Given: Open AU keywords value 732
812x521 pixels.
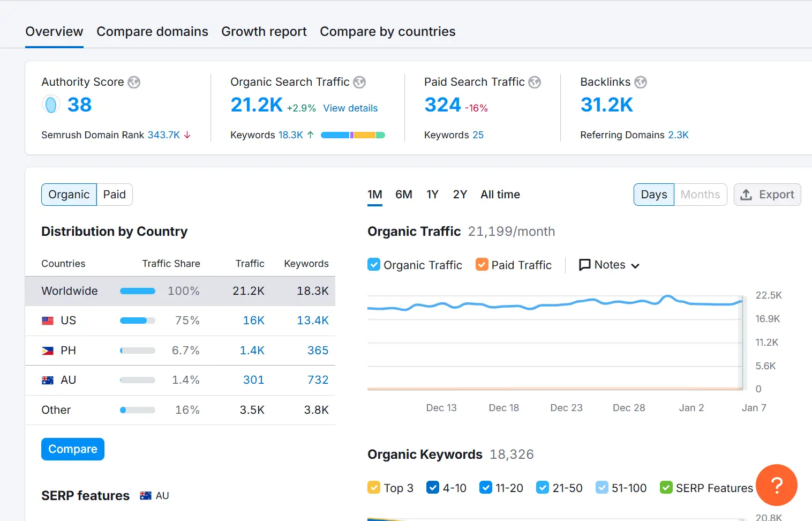Looking at the screenshot, I should tap(318, 380).
